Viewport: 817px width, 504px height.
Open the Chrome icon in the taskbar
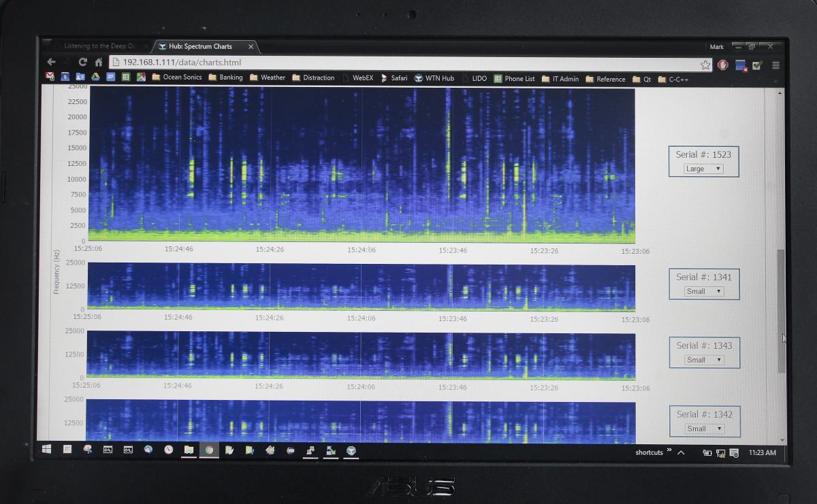point(209,450)
